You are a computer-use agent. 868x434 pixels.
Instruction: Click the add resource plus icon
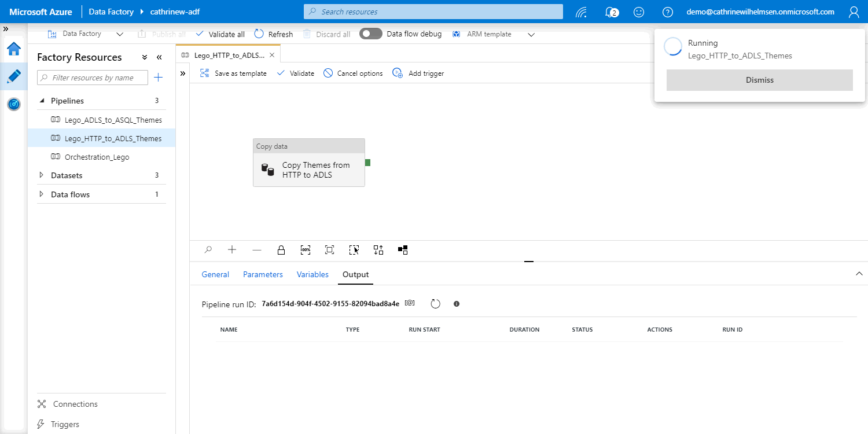tap(158, 78)
